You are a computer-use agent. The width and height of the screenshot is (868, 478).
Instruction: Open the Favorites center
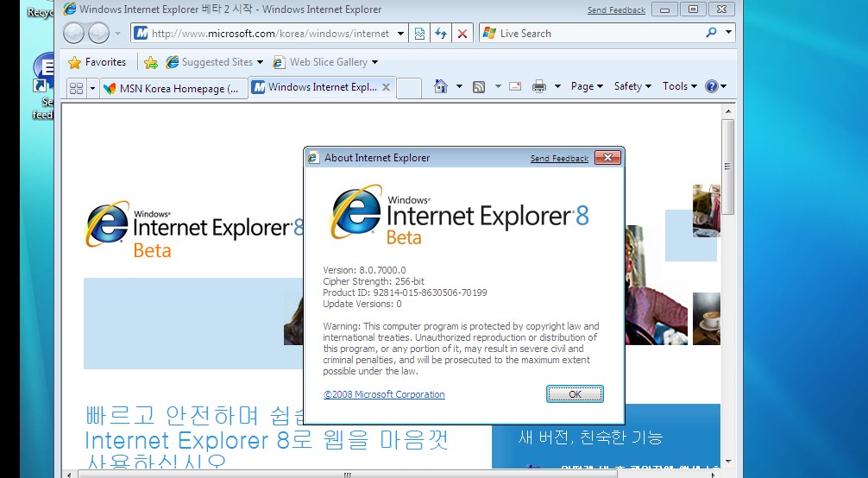click(97, 62)
